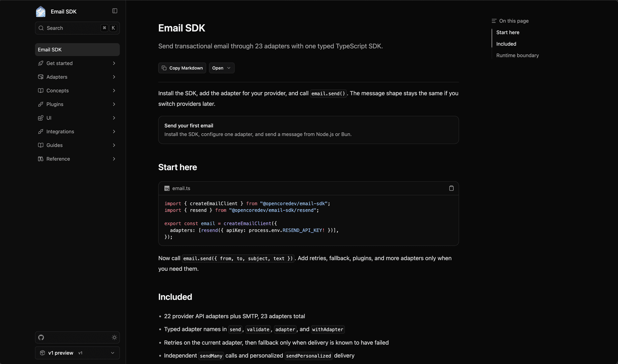
Task: Open the Reference menu item
Action: pyautogui.click(x=77, y=159)
